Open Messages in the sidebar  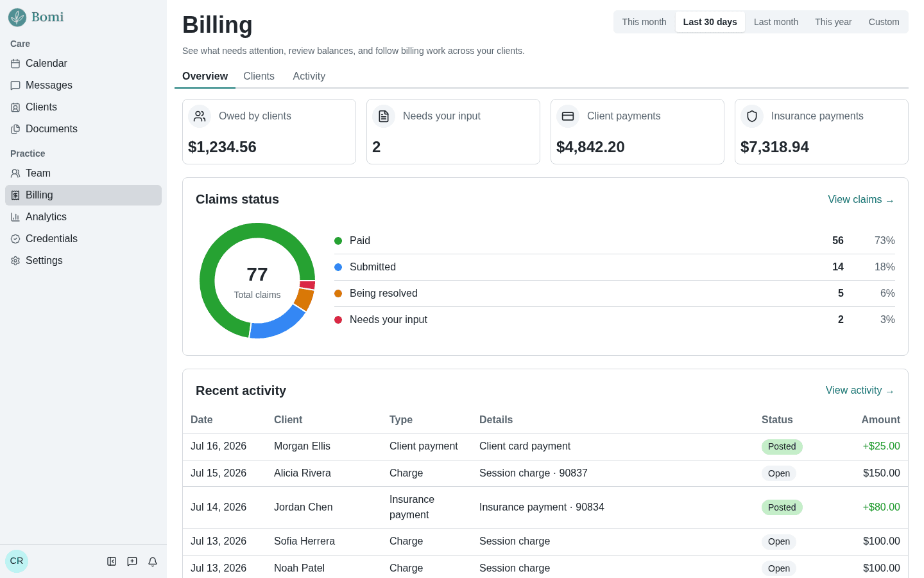click(x=83, y=85)
